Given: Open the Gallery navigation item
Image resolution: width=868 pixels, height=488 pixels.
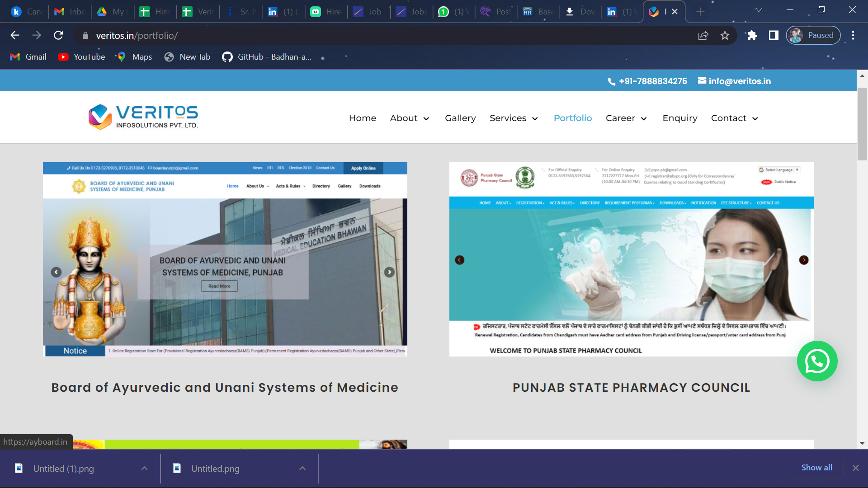Looking at the screenshot, I should [460, 118].
